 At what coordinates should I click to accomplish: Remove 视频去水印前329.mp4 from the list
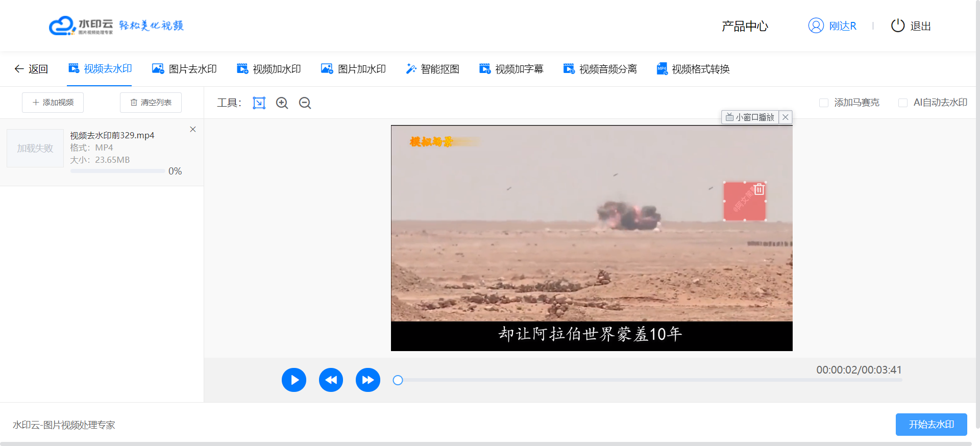tap(193, 130)
